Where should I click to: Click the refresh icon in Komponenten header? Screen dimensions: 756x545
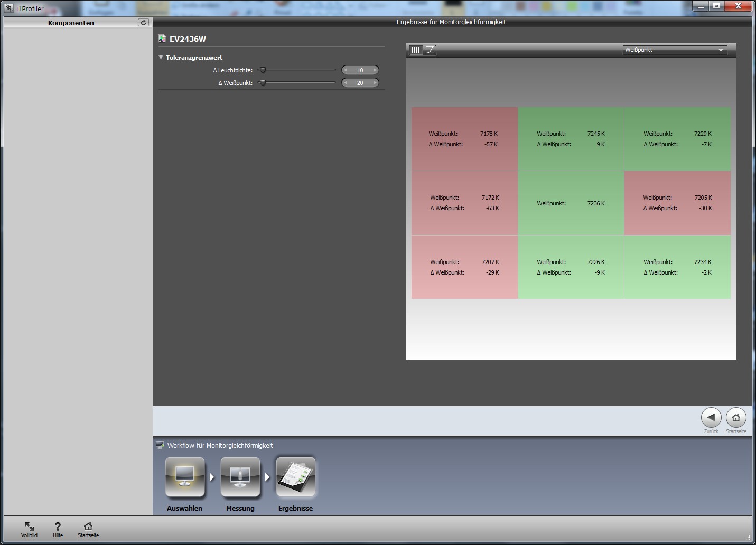tap(143, 23)
